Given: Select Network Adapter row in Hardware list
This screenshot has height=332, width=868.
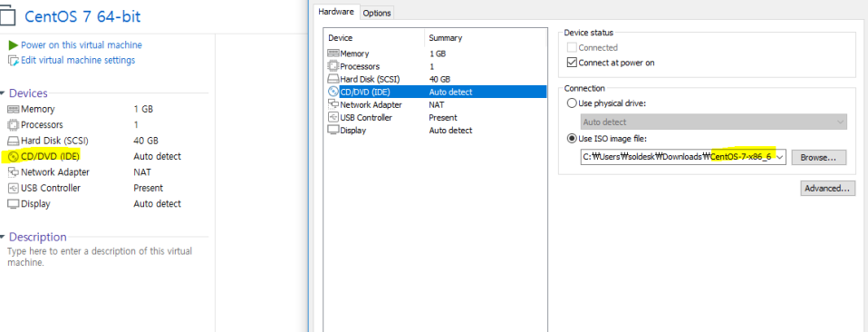Looking at the screenshot, I should pyautogui.click(x=436, y=104).
